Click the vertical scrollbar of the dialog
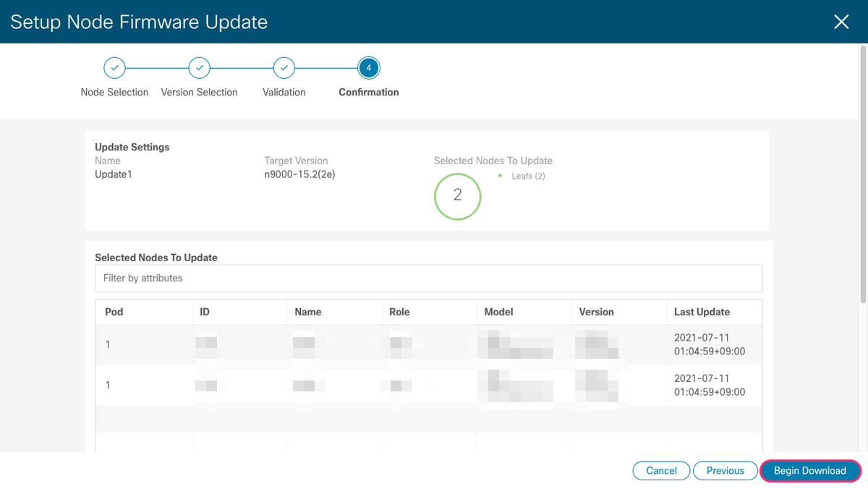The width and height of the screenshot is (868, 489). click(862, 174)
